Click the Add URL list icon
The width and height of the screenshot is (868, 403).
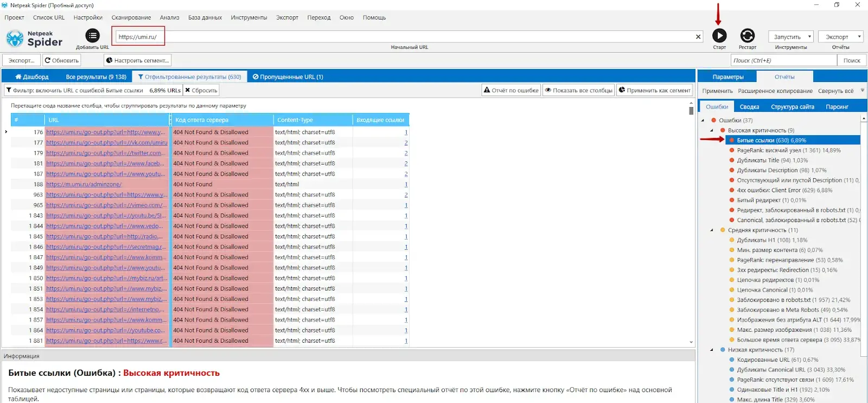[x=93, y=36]
